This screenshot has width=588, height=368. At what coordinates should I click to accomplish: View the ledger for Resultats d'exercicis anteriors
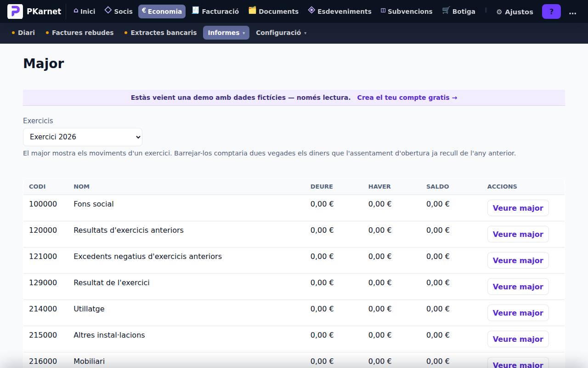click(518, 234)
